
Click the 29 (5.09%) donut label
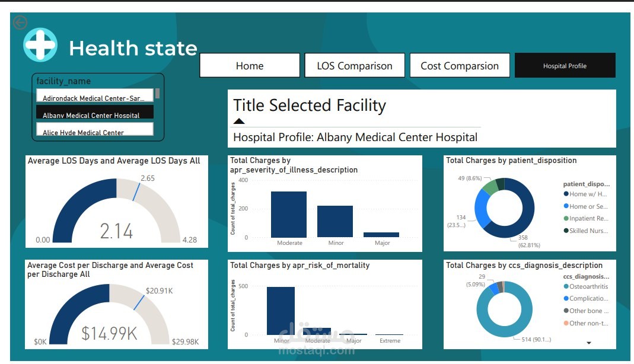(x=476, y=280)
